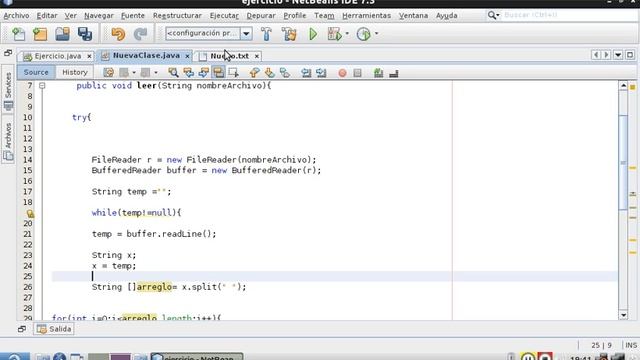Open the debug project dropdown arrow
Screen dimensions: 640x360
(347, 33)
